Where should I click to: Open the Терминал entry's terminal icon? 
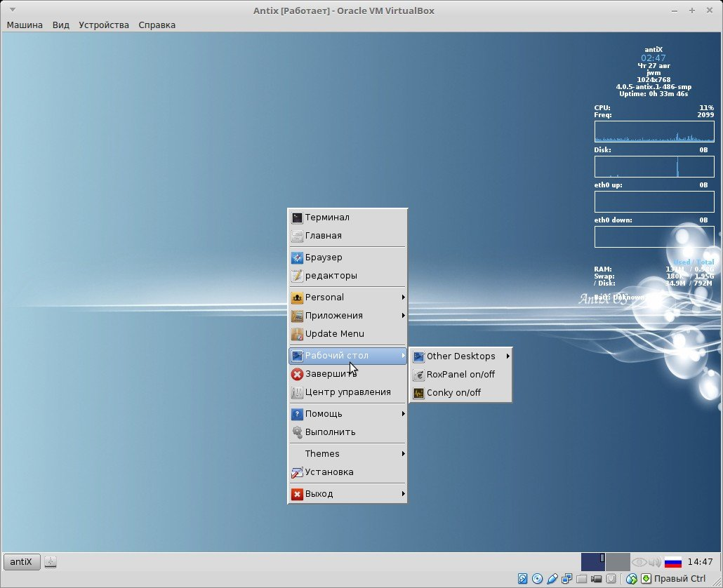pos(297,218)
